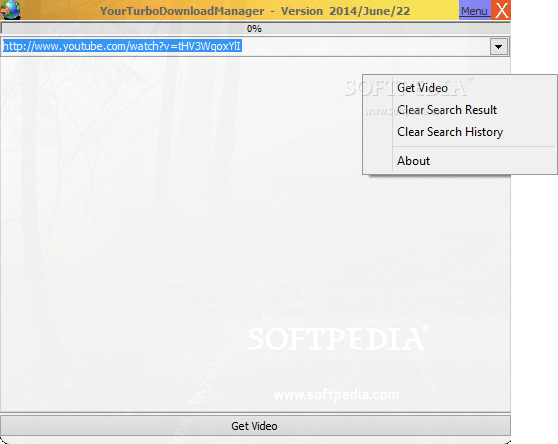The image size is (558, 444).
Task: Click the 0% download progress bar
Action: pos(255,28)
